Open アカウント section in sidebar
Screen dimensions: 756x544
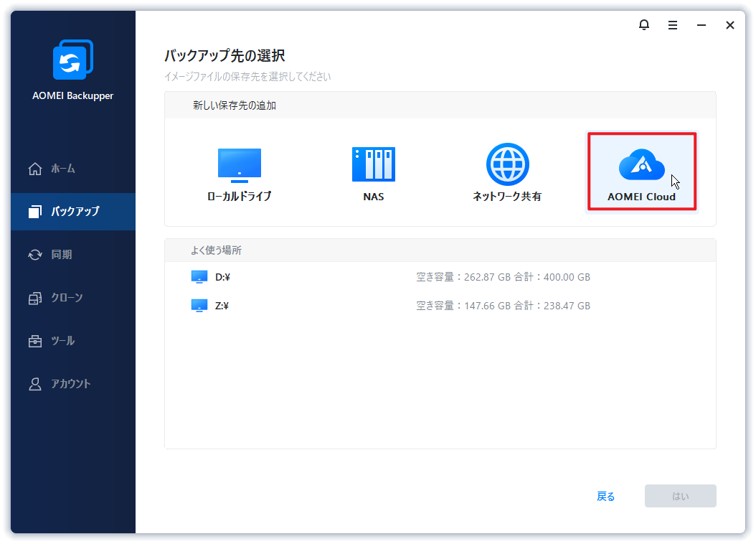pos(73,383)
